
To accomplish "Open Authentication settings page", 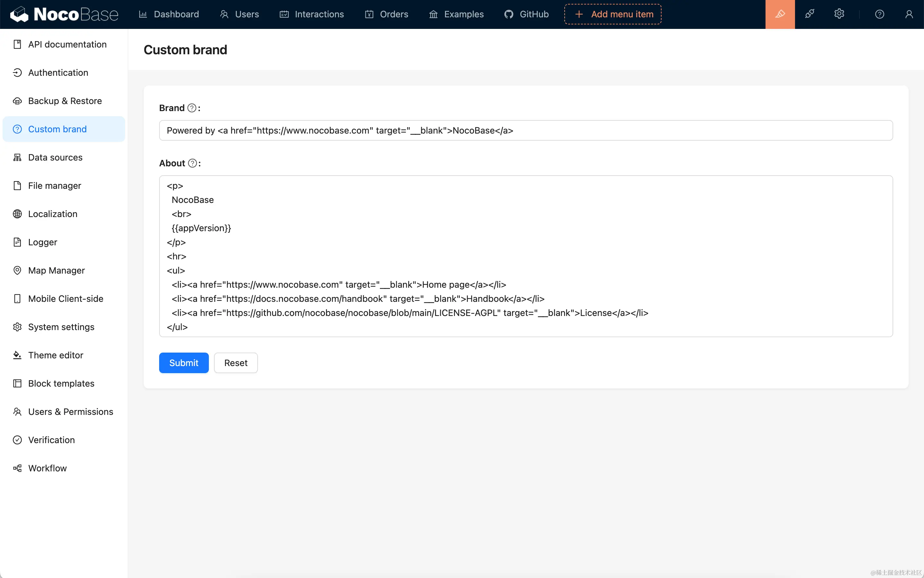I will (x=64, y=73).
